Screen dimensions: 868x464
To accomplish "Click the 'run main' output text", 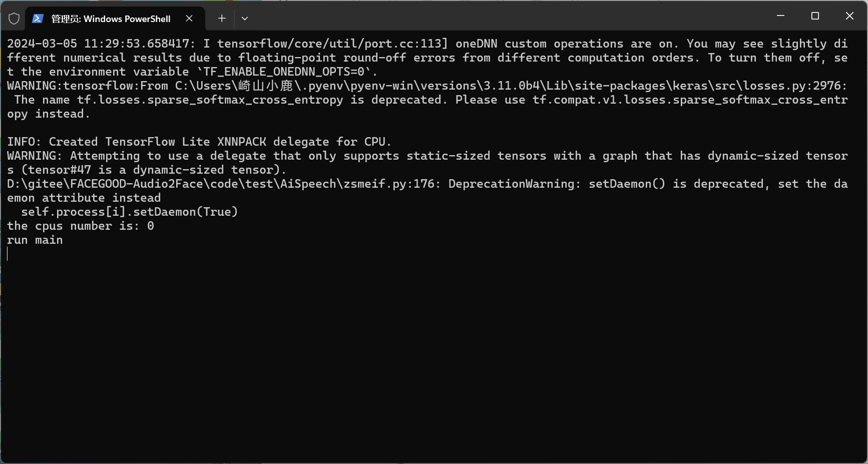I will point(35,240).
